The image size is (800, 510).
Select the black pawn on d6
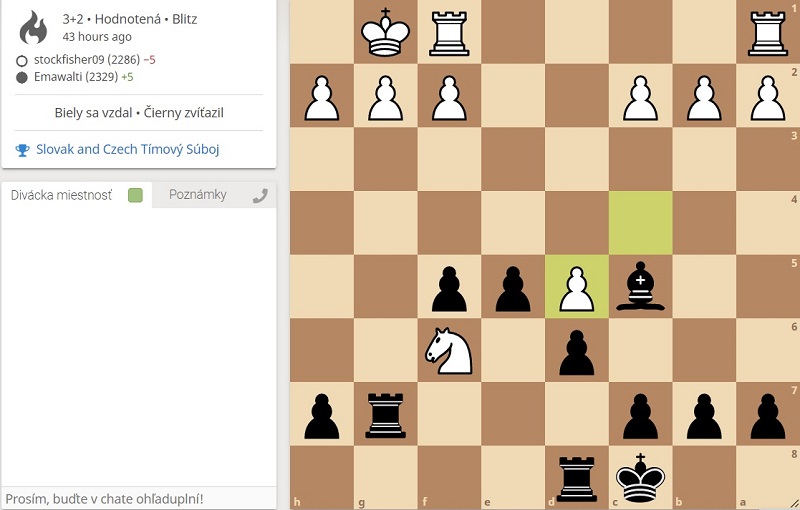pyautogui.click(x=576, y=351)
